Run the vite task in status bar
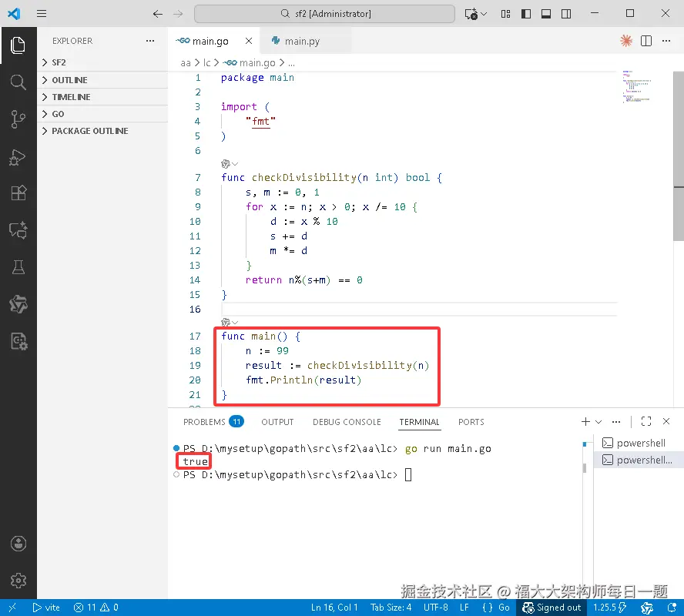Screen dimensions: 684x616 46,608
